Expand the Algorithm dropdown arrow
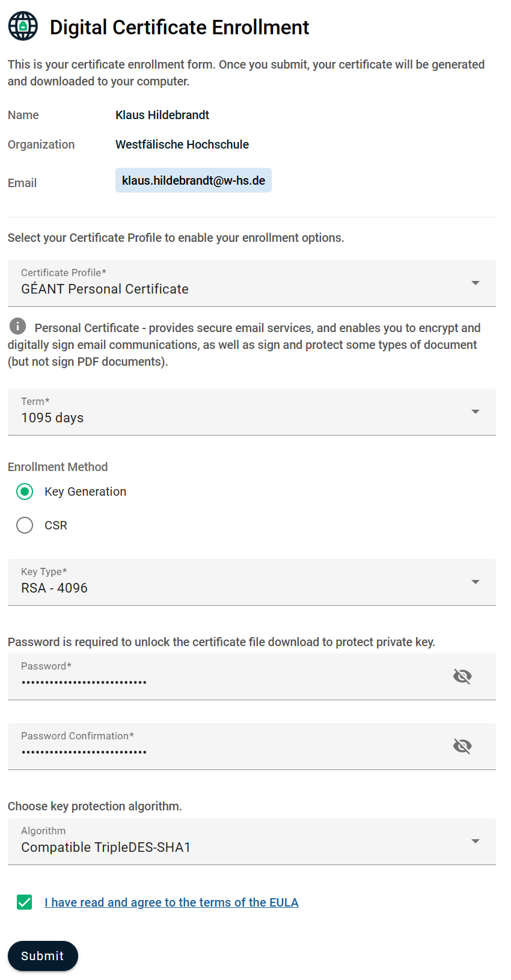The height and width of the screenshot is (980, 511). [x=475, y=842]
